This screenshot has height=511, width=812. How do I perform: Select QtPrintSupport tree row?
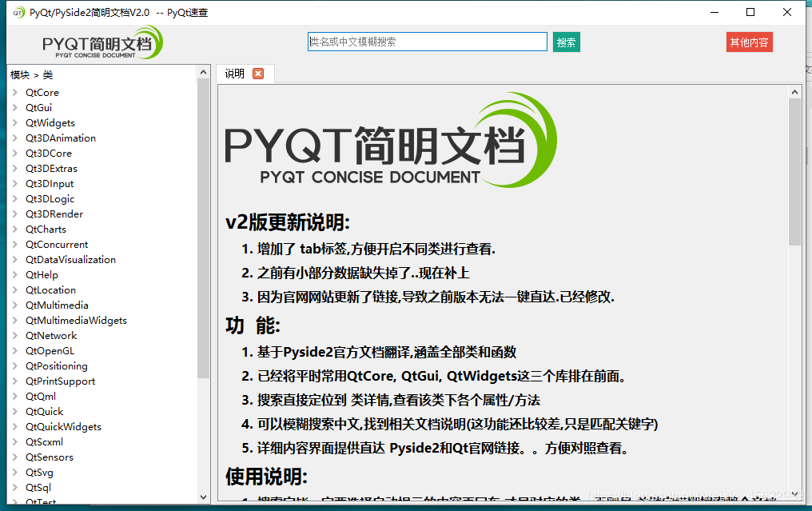61,381
